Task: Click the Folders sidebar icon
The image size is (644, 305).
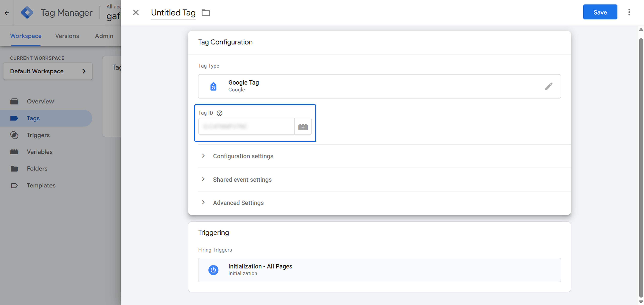Action: [14, 169]
